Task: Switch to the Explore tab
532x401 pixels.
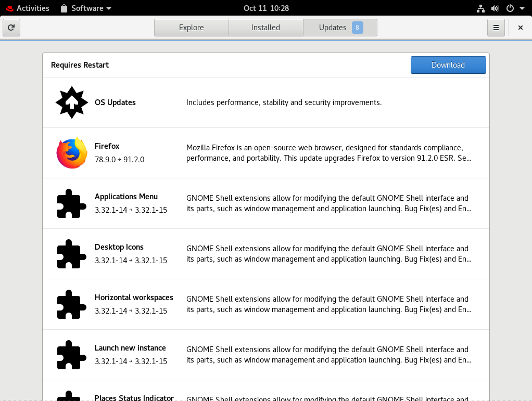Action: (191, 28)
